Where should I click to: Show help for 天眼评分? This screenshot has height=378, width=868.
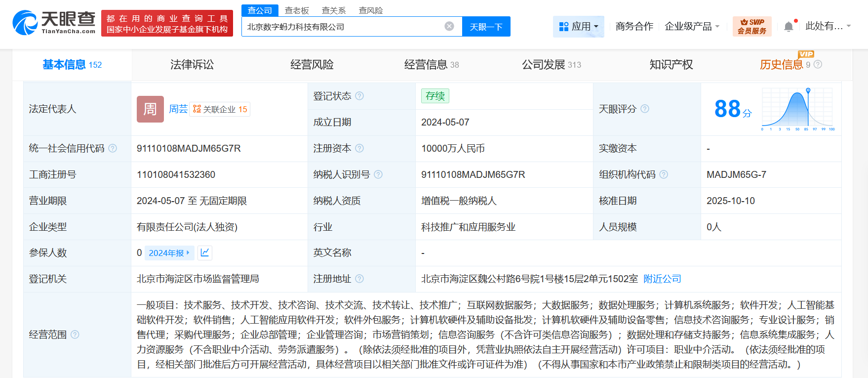[x=645, y=109]
